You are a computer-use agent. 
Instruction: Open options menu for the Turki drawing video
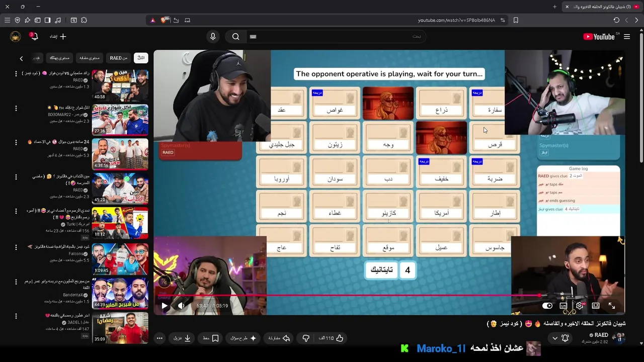16,211
